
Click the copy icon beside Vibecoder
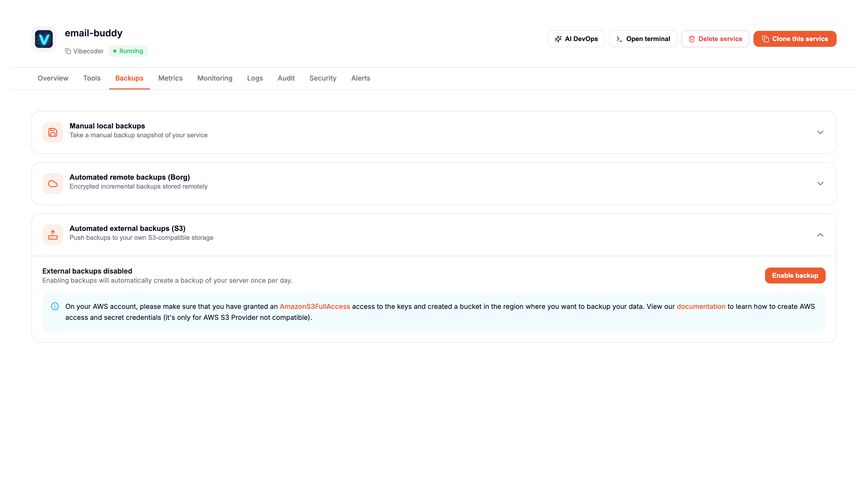(68, 51)
